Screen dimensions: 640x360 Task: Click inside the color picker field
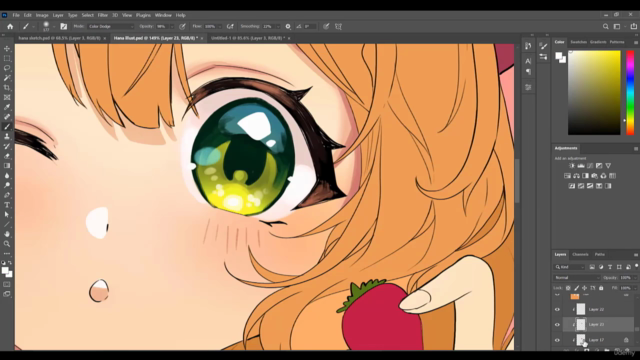[594, 93]
